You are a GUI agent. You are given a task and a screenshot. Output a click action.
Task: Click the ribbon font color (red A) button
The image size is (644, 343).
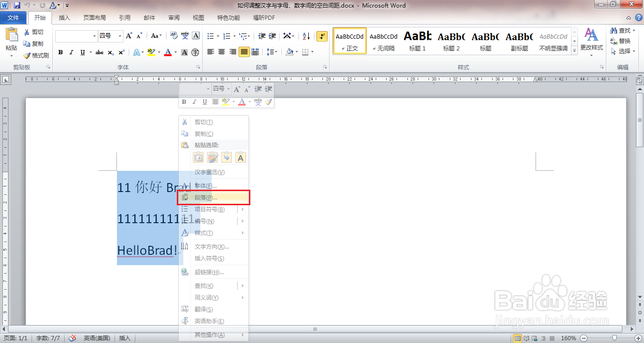[x=168, y=52]
